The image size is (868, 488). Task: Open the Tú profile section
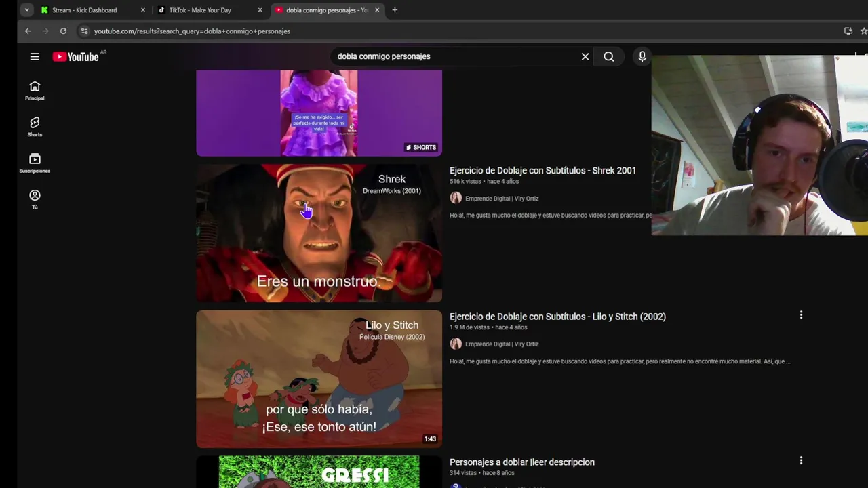[x=35, y=199]
